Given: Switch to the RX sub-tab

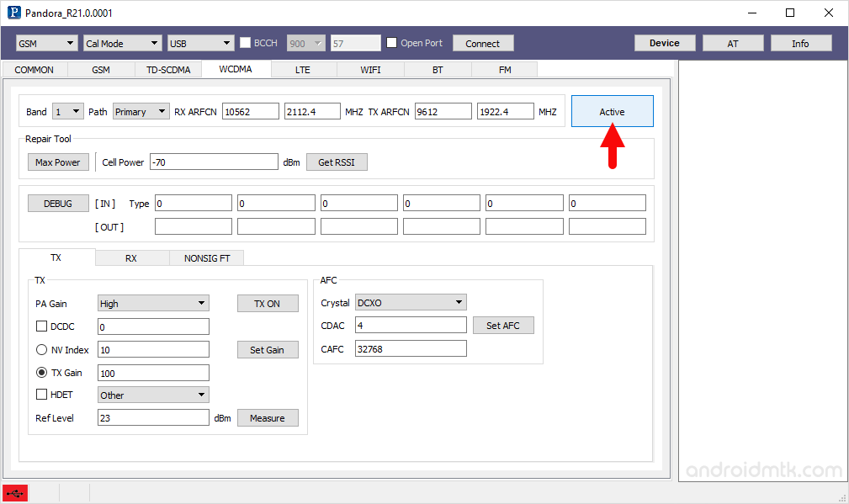Looking at the screenshot, I should [131, 258].
